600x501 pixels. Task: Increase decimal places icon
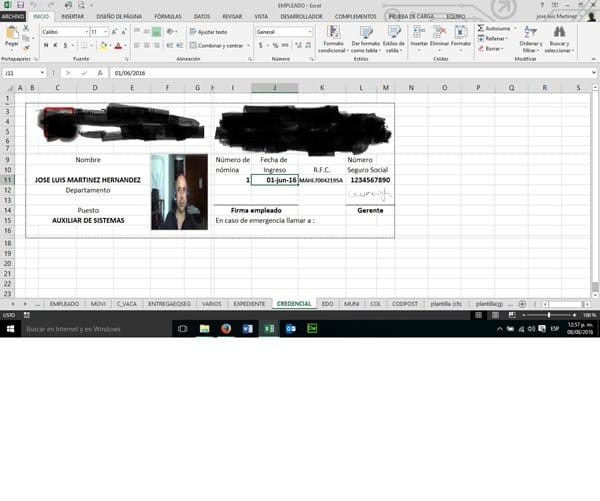[298, 46]
